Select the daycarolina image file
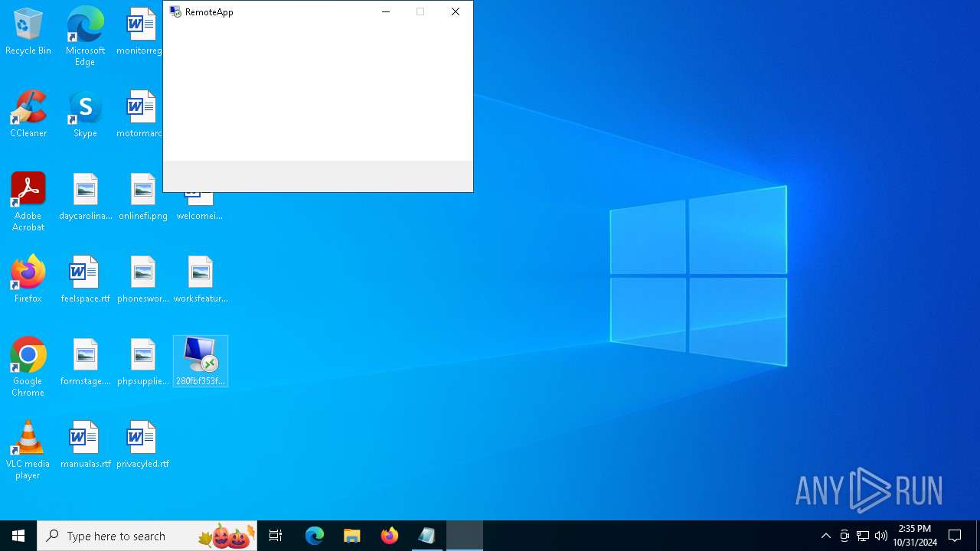980x551 pixels. [85, 197]
